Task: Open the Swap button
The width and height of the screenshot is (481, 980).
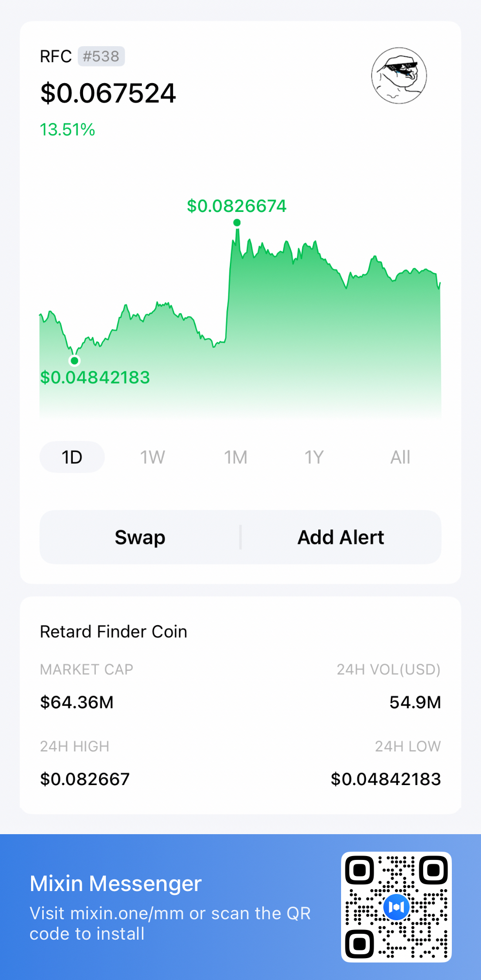Action: 140,537
